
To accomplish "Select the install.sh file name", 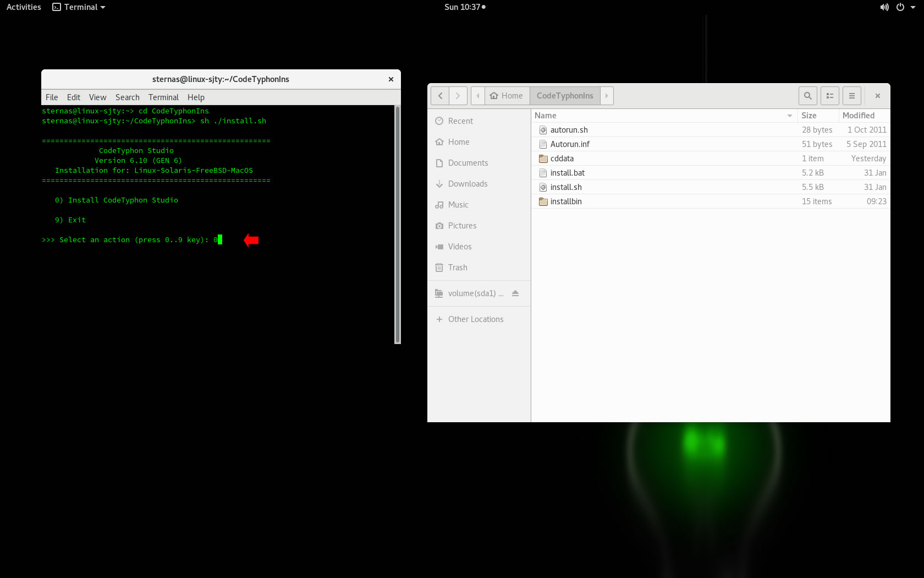I will (x=566, y=187).
